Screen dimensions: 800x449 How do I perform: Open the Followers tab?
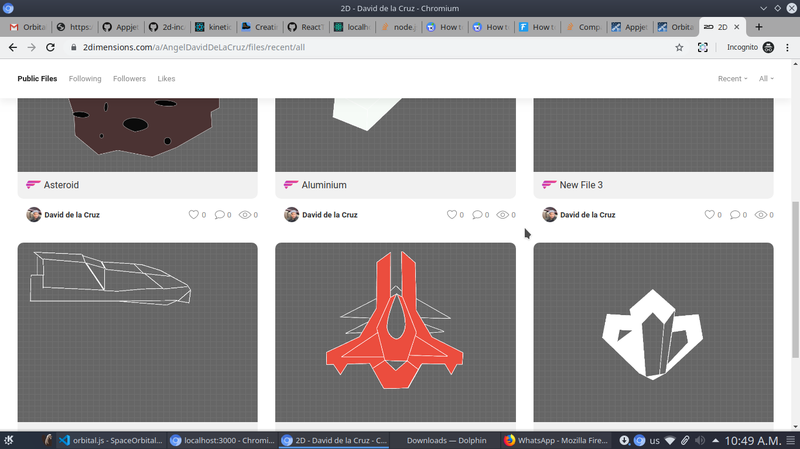tap(129, 78)
